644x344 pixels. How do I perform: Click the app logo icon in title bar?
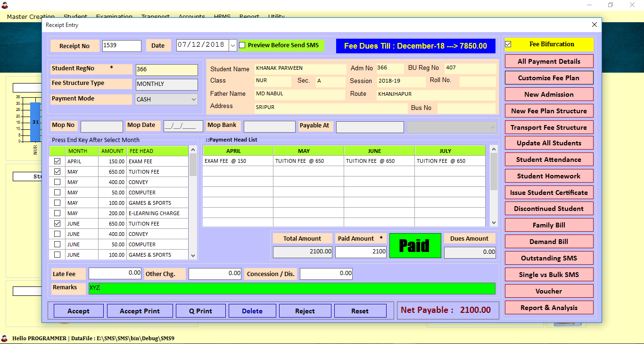pyautogui.click(x=6, y=5)
